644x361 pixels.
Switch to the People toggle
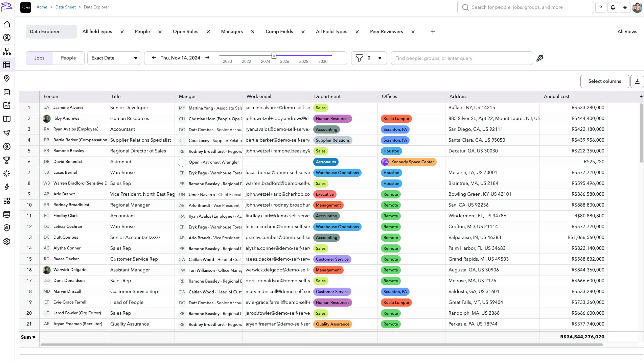point(68,58)
